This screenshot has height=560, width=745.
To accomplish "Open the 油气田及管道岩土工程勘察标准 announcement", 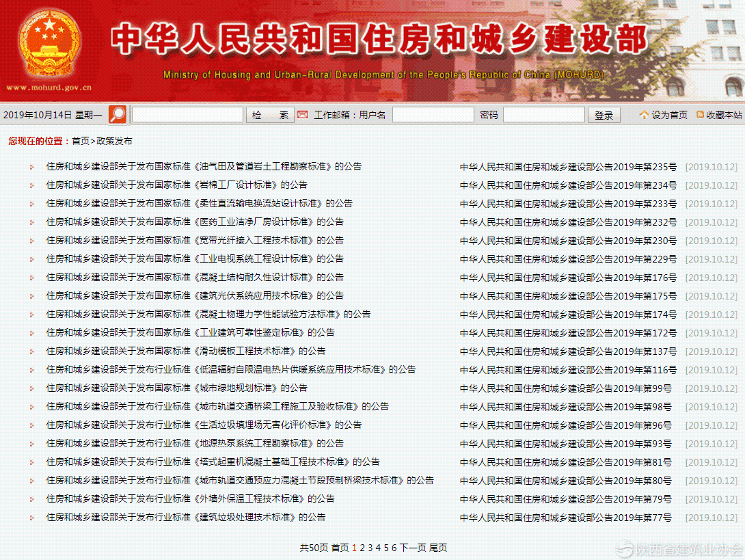I will (x=204, y=166).
